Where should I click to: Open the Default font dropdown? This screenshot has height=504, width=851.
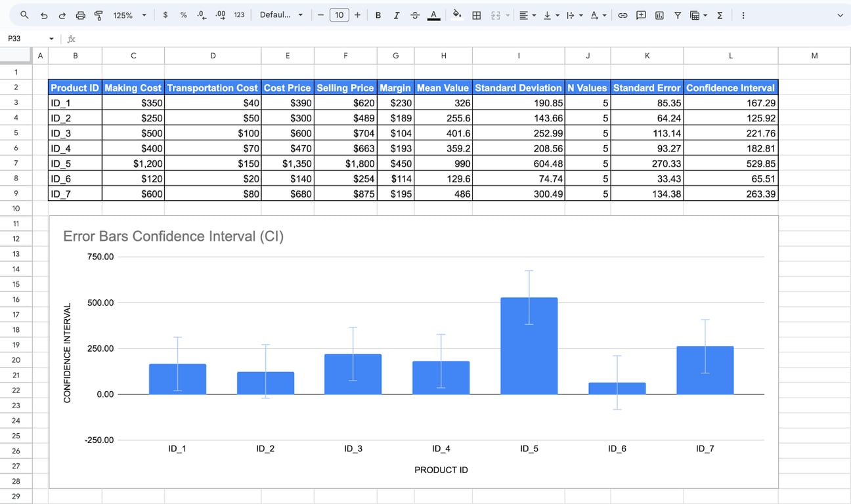(281, 15)
